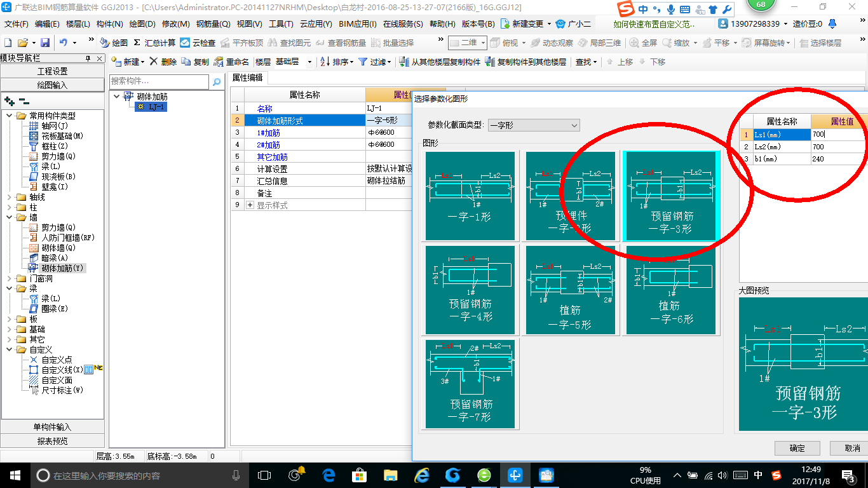Image resolution: width=868 pixels, height=488 pixels.
Task: Select LJ-1 component in list
Action: (152, 107)
